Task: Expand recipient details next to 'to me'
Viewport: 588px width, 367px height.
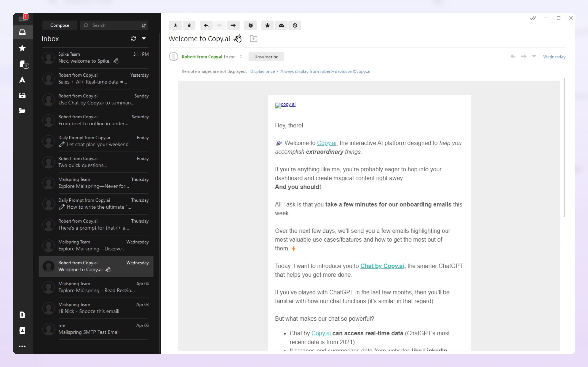Action: click(241, 56)
